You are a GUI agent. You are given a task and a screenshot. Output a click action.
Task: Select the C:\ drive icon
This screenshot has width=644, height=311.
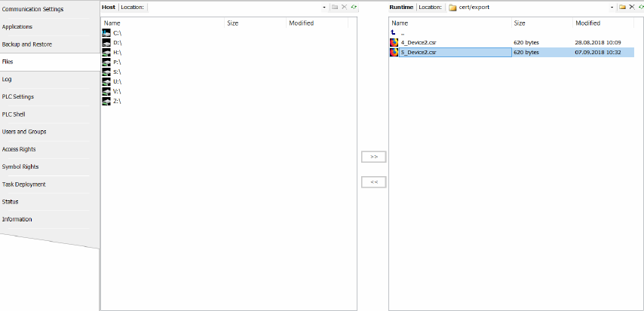point(106,33)
